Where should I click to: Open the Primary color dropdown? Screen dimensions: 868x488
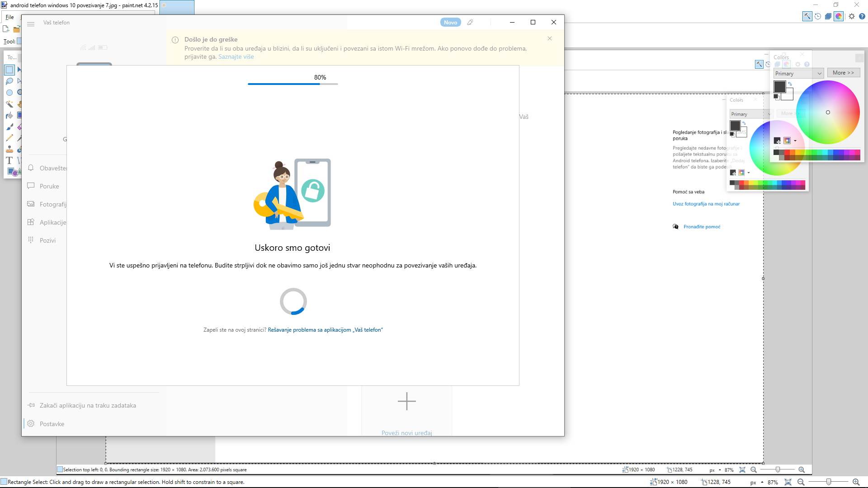tap(798, 73)
